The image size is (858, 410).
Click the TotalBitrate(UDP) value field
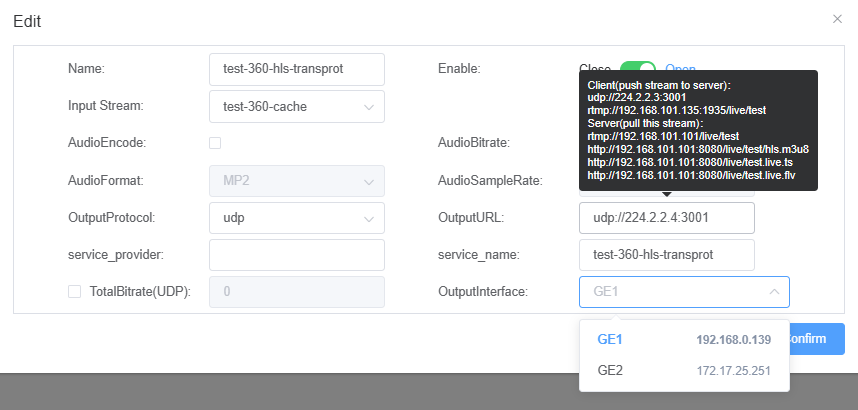pyautogui.click(x=296, y=292)
